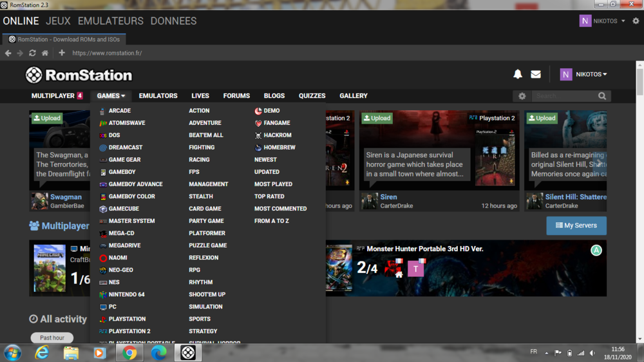Open search settings gear icon

522,96
